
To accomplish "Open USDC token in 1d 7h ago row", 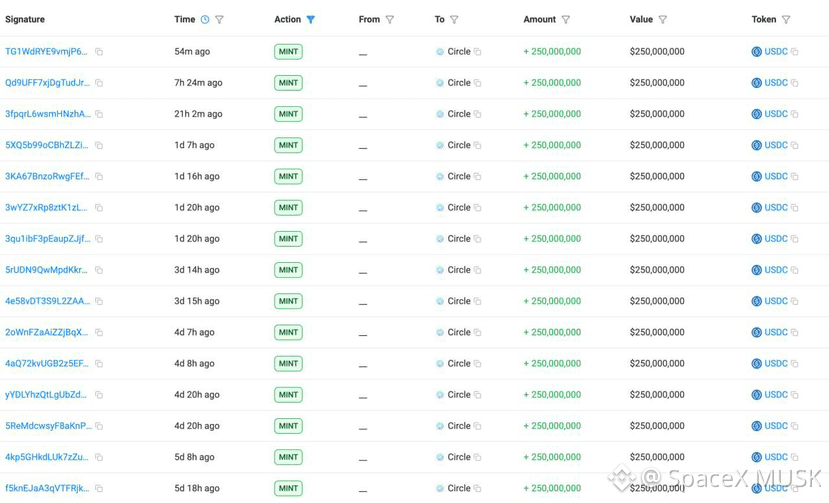I will [776, 145].
